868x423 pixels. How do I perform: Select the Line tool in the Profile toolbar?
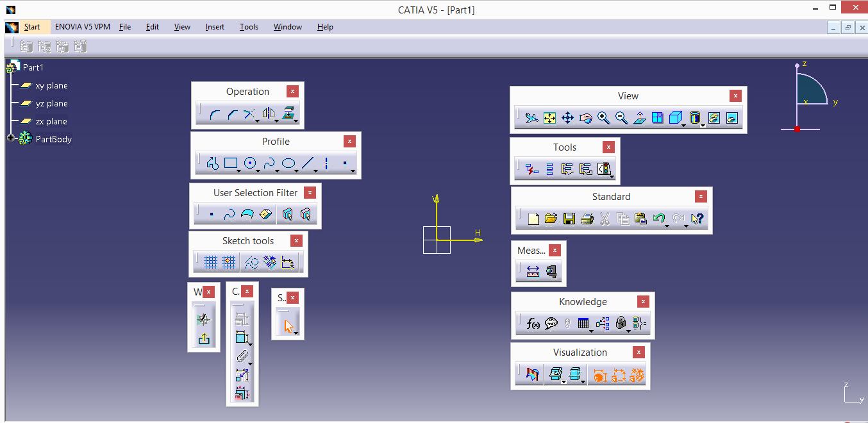(307, 162)
